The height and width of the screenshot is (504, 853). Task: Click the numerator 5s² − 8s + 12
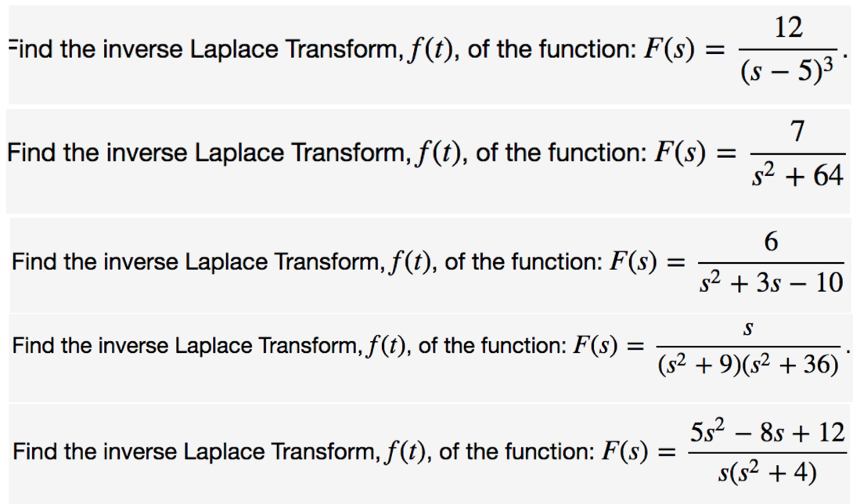pyautogui.click(x=768, y=431)
